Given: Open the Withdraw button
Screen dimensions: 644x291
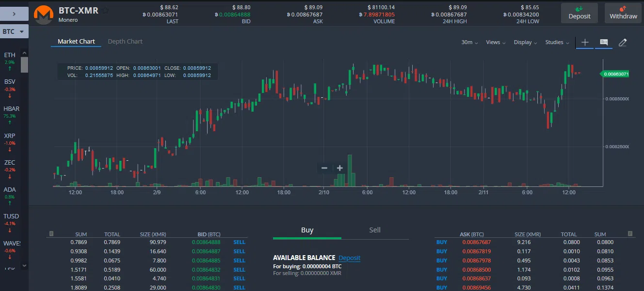Looking at the screenshot, I should click(x=623, y=13).
